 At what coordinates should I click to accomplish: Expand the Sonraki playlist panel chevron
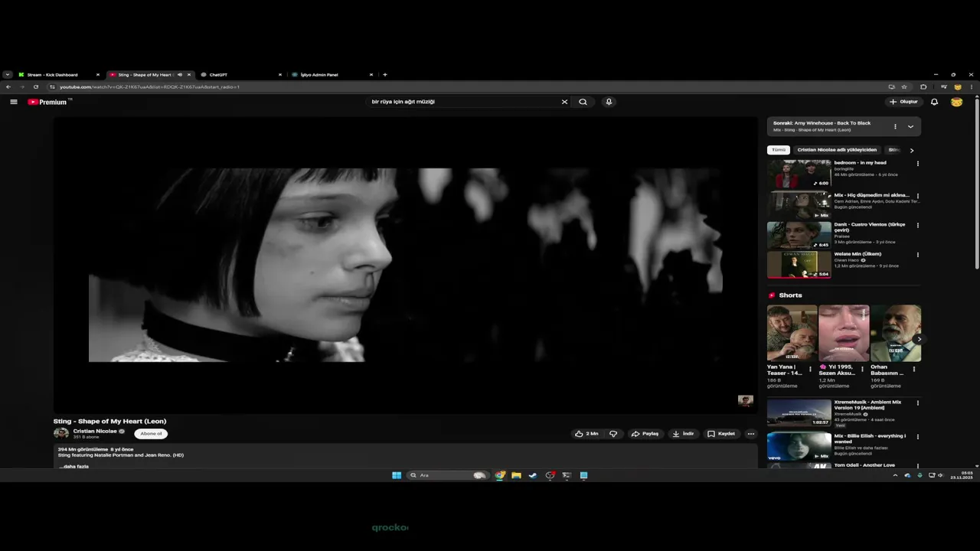pos(910,126)
